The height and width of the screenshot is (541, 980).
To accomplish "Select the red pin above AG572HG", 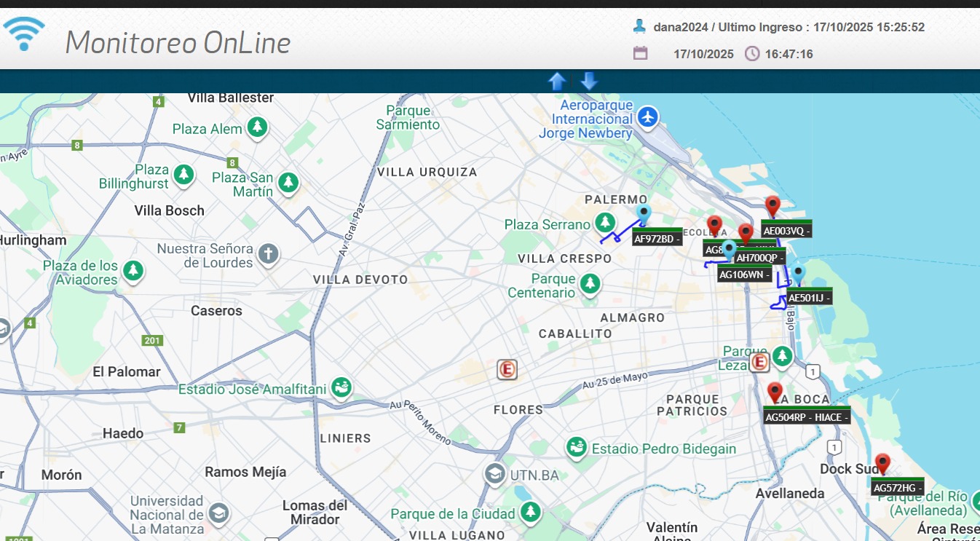I will pos(882,462).
